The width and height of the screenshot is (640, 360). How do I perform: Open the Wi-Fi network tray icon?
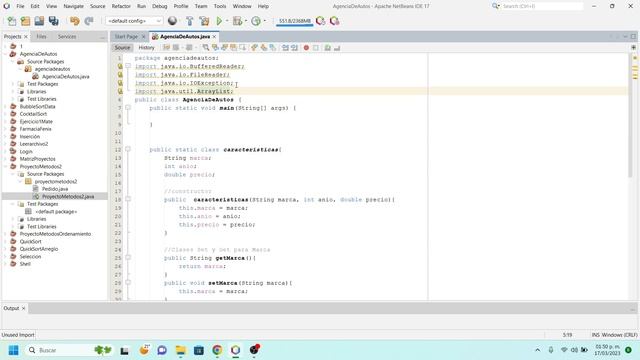click(x=564, y=350)
